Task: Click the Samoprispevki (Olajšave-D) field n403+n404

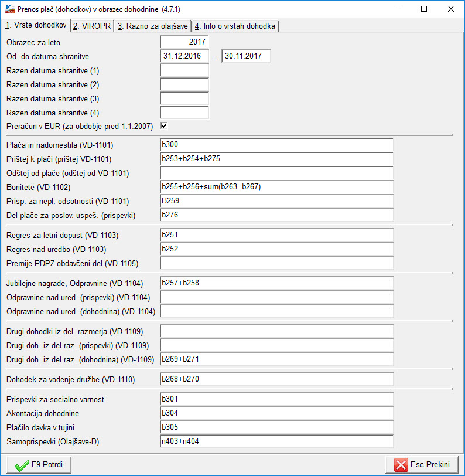Action: point(276,441)
